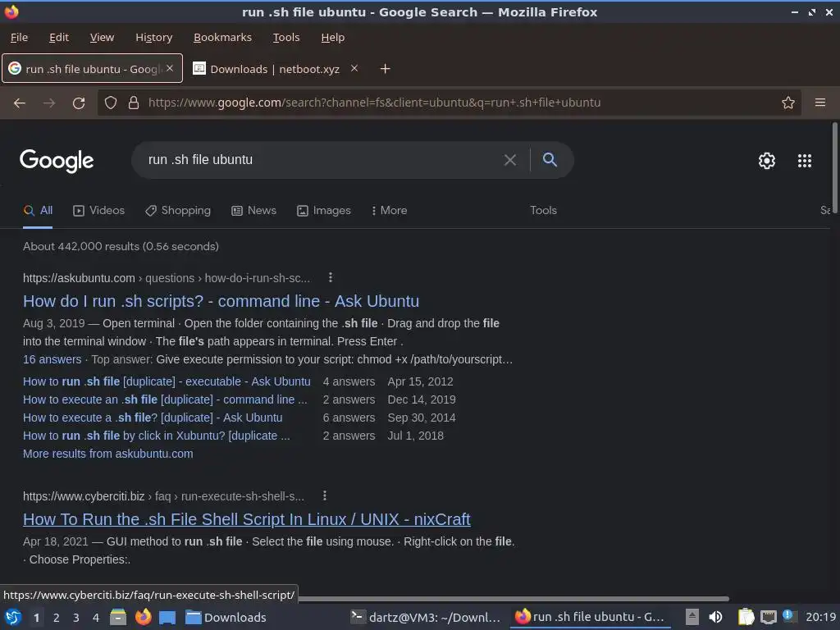The image size is (840, 630).
Task: Click the magnifier search button
Action: (550, 160)
